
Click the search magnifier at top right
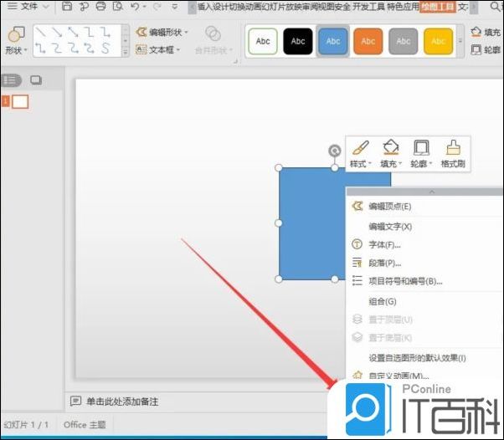[496, 6]
